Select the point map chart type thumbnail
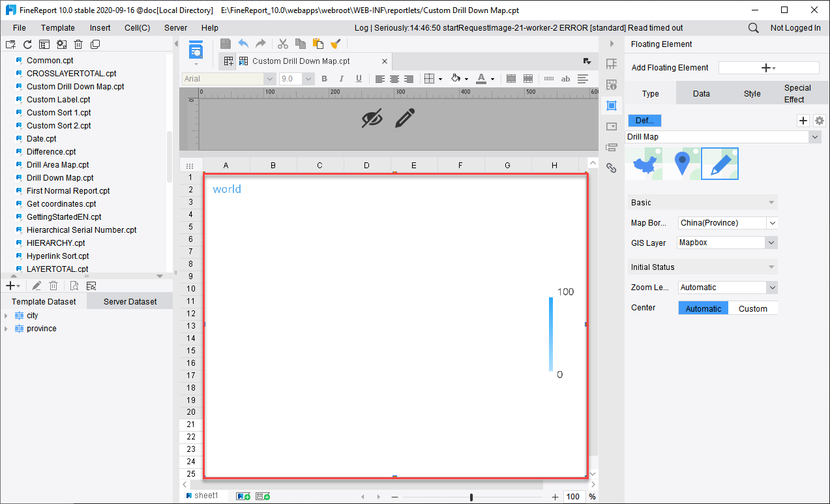 pos(682,164)
